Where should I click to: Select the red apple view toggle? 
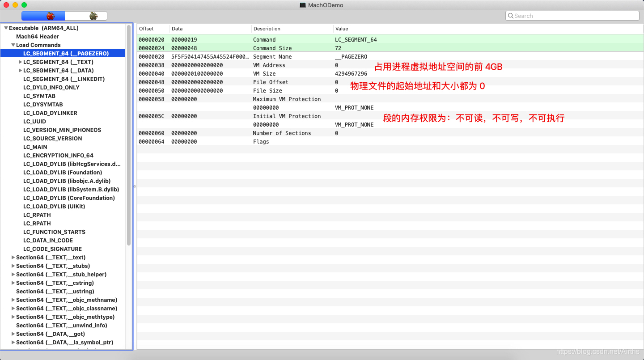(43, 16)
